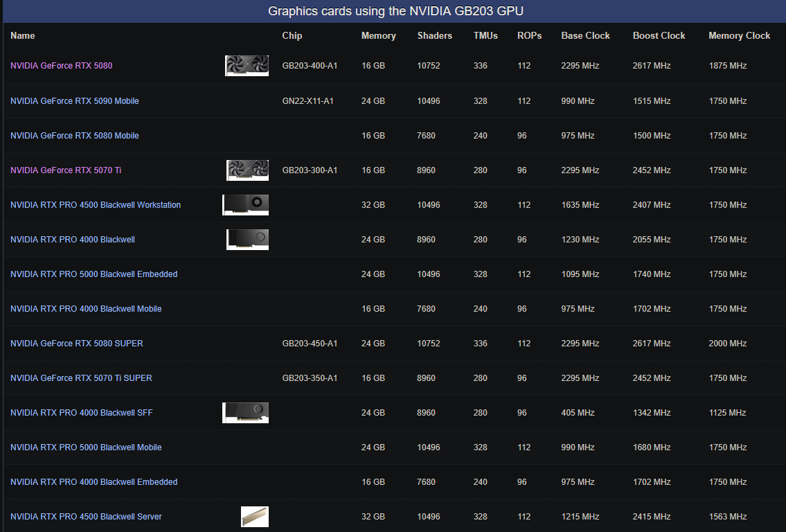786x532 pixels.
Task: Click the Base Clock column header
Action: [x=585, y=35]
